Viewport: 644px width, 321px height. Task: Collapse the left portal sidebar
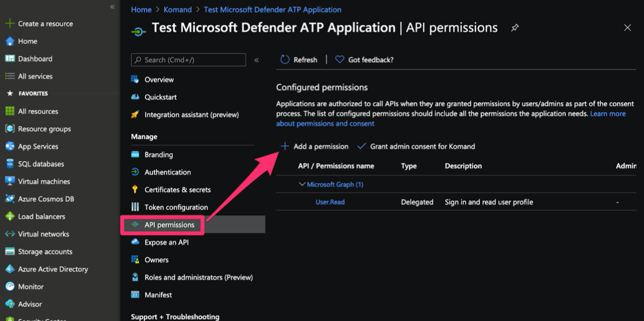112,7
